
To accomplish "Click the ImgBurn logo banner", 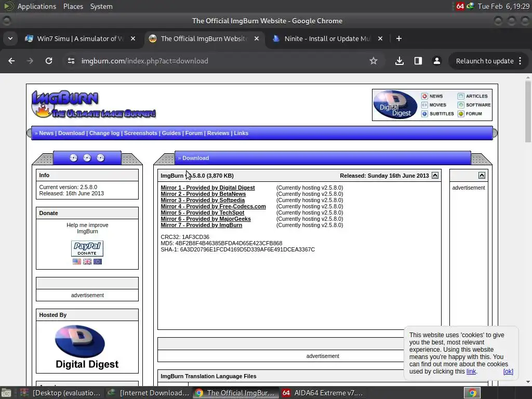I will (x=94, y=104).
